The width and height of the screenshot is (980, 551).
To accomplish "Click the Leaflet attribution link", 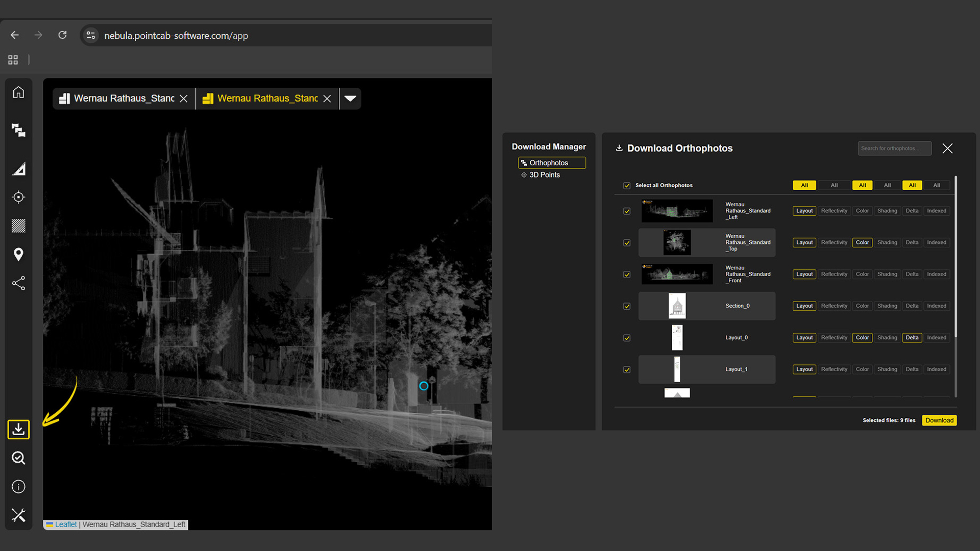I will [x=66, y=524].
